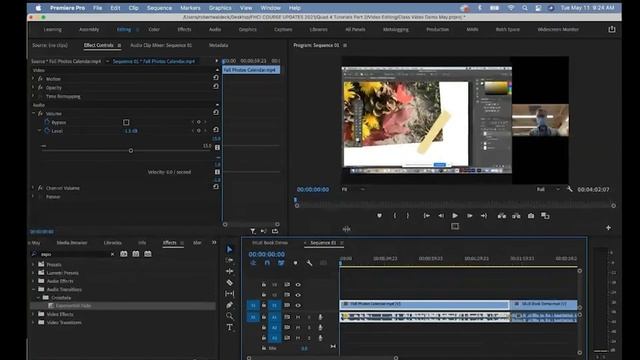
Task: Click share icon at top right
Action: (x=611, y=29)
